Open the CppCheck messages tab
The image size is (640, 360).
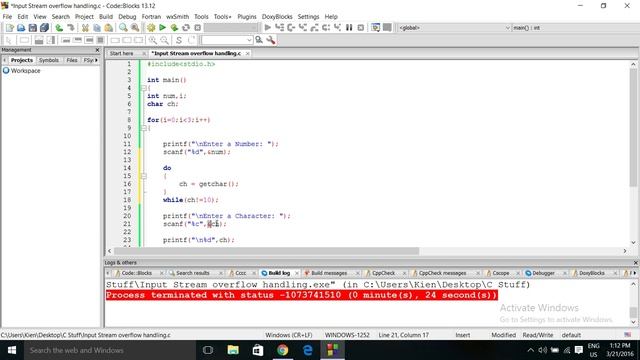(442, 273)
